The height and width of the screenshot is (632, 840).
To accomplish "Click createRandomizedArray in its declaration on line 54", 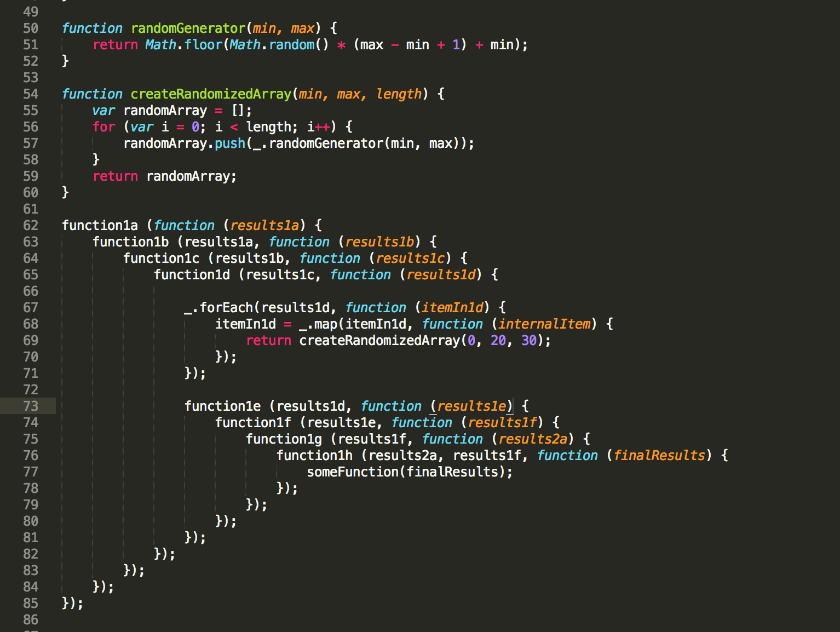I will point(211,94).
